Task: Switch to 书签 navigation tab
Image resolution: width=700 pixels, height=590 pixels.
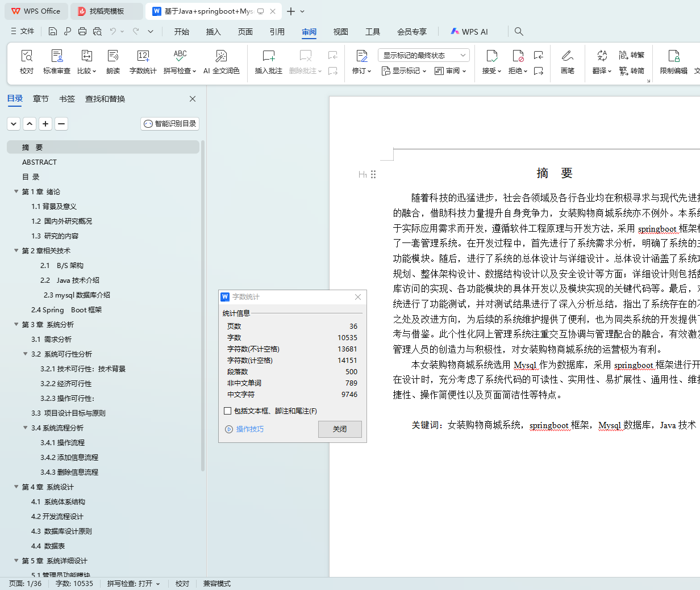Action: pos(67,99)
